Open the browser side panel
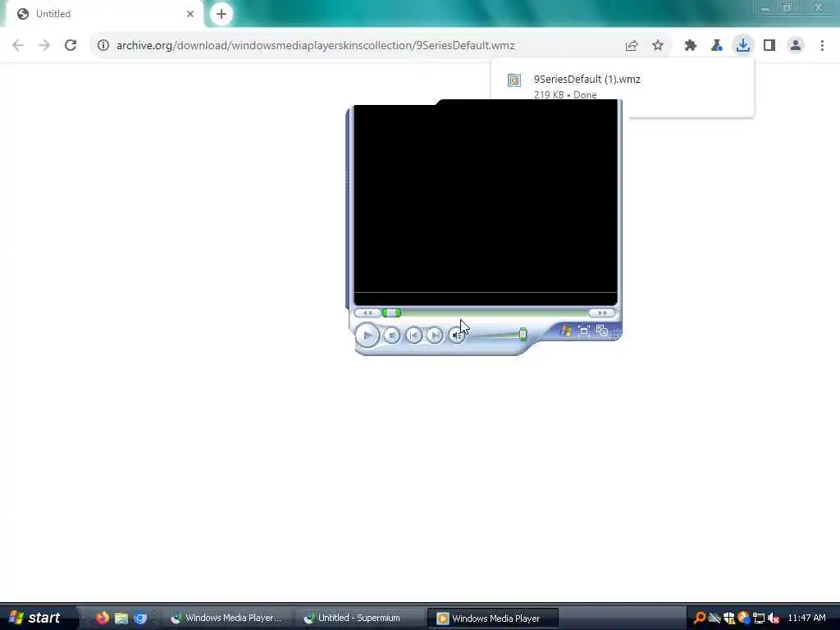 click(769, 46)
